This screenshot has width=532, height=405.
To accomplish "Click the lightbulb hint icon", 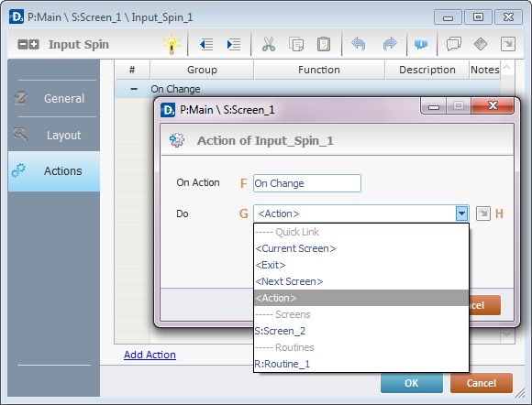I will point(172,44).
